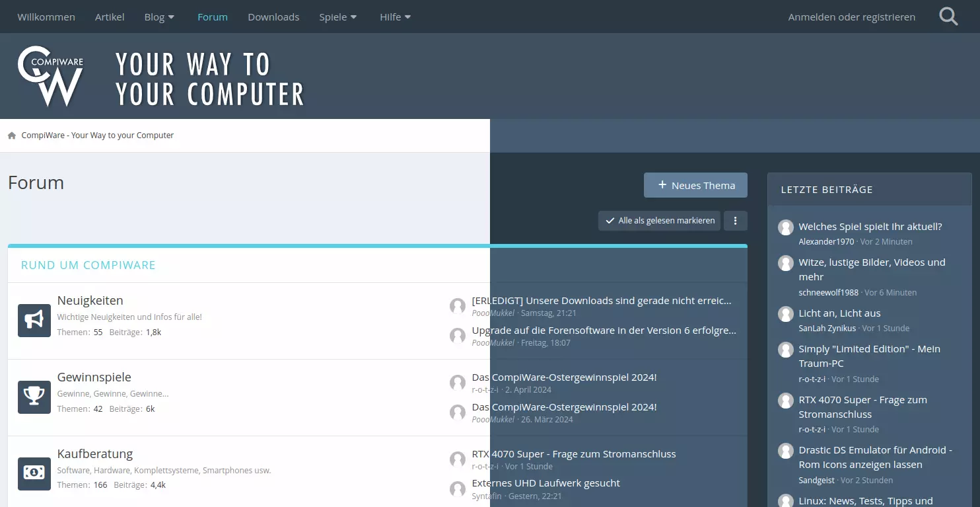Select the Forum menu item

coord(213,17)
